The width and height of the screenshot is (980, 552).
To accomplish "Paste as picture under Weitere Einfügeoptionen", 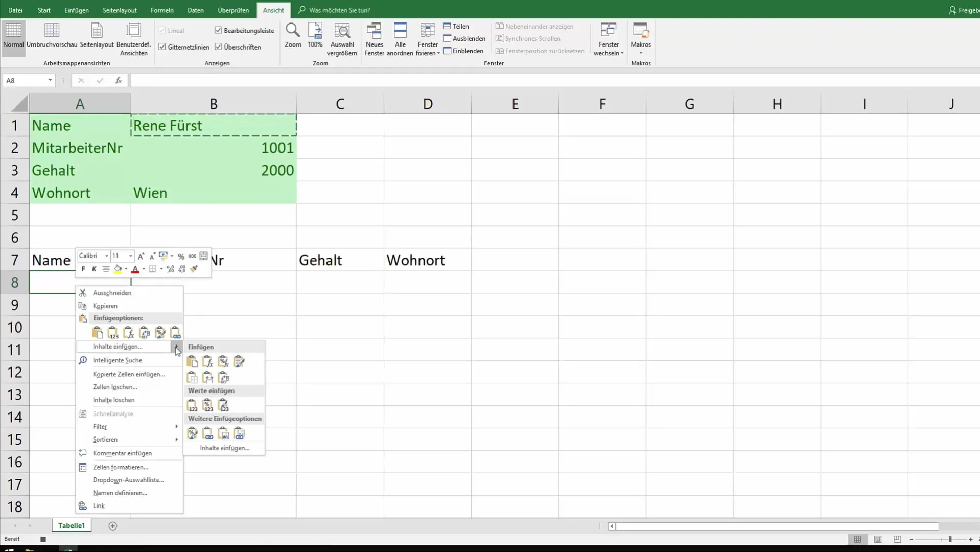I will tap(223, 433).
